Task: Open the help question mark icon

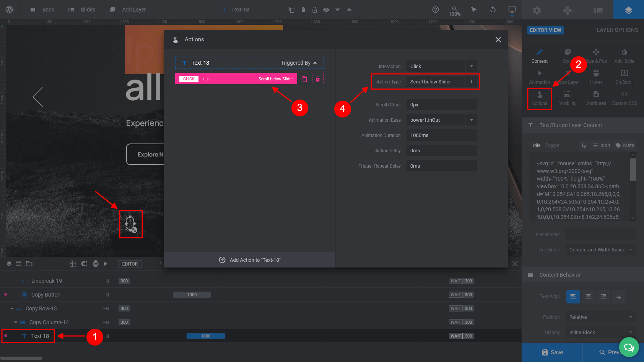Action: [x=436, y=10]
